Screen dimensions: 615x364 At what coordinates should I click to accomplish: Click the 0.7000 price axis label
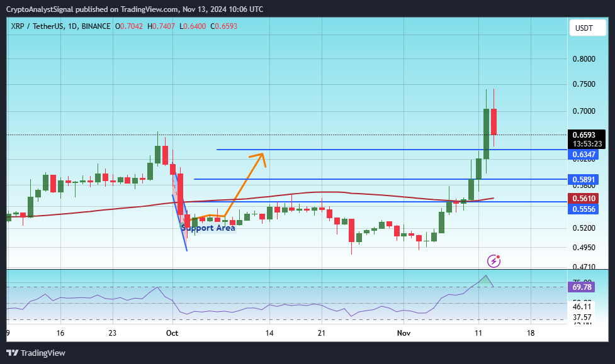tap(584, 111)
